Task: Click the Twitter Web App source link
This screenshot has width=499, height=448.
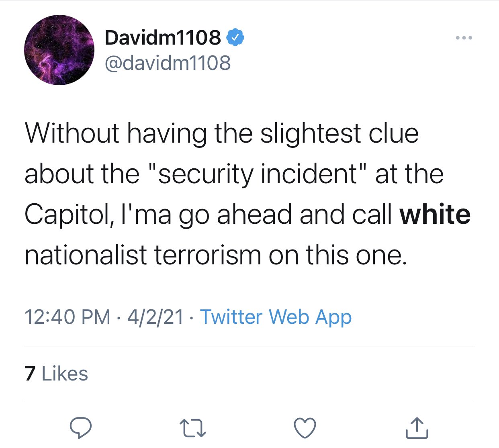Action: pos(276,317)
